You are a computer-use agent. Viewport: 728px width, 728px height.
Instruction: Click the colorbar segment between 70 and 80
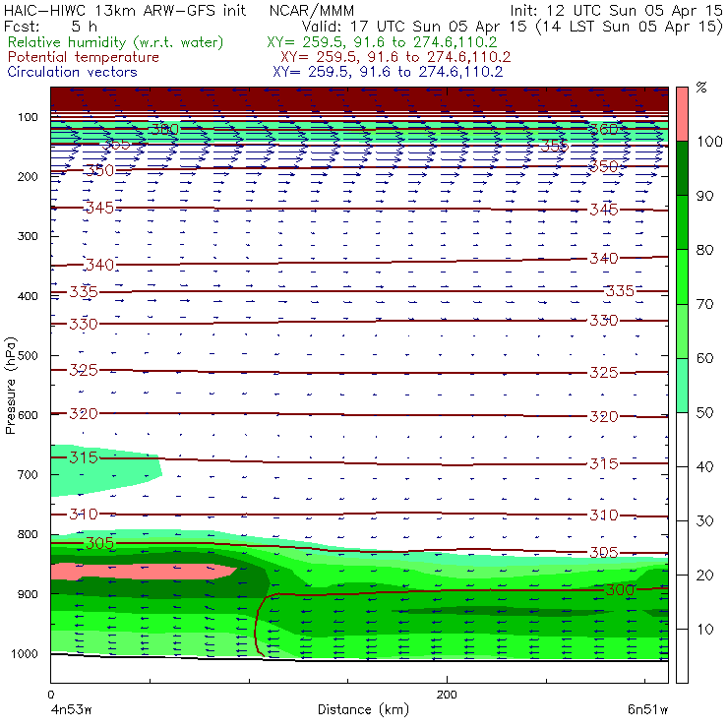tap(682, 276)
